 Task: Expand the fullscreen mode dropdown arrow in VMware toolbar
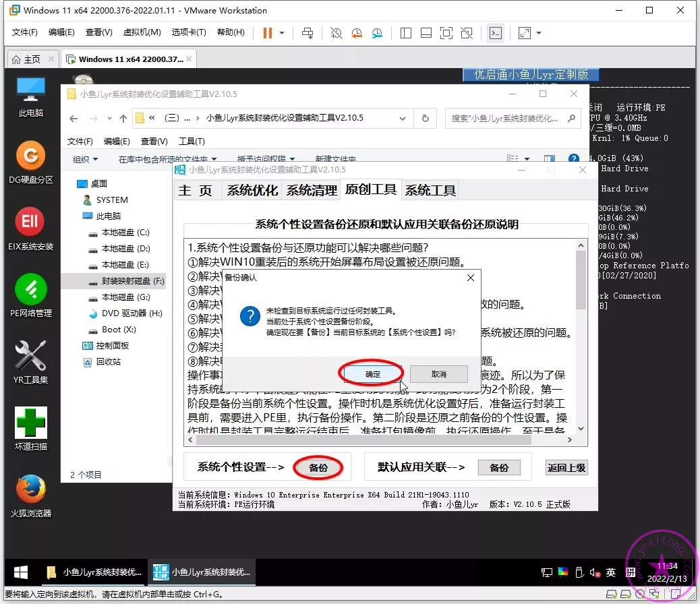click(539, 33)
